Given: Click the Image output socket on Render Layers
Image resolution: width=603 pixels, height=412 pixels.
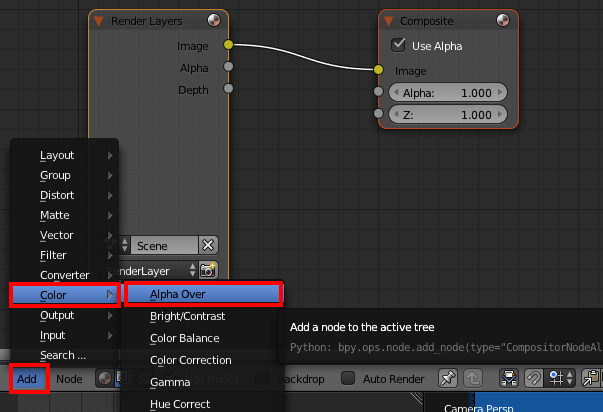Looking at the screenshot, I should 228,45.
